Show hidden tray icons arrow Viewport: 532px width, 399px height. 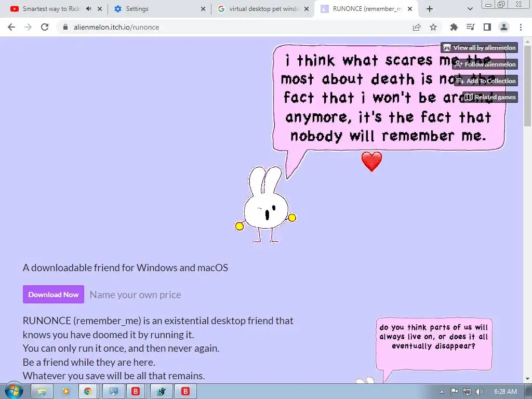[x=442, y=392]
